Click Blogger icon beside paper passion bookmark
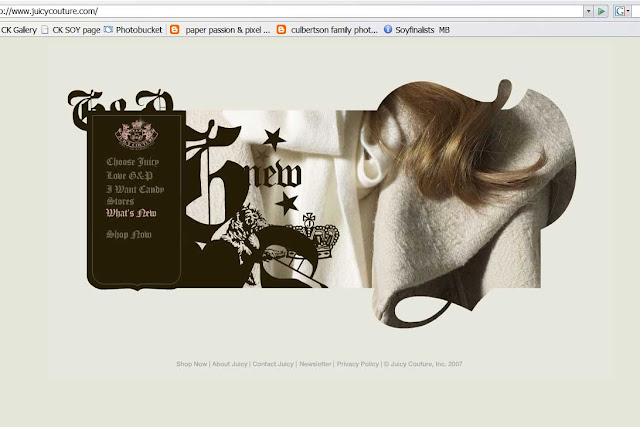Screen dimensions: 640x427 [175, 29]
